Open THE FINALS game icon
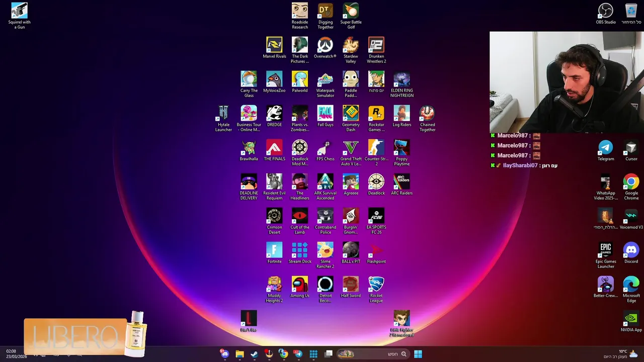Image resolution: width=644 pixels, height=362 pixels. (x=274, y=150)
